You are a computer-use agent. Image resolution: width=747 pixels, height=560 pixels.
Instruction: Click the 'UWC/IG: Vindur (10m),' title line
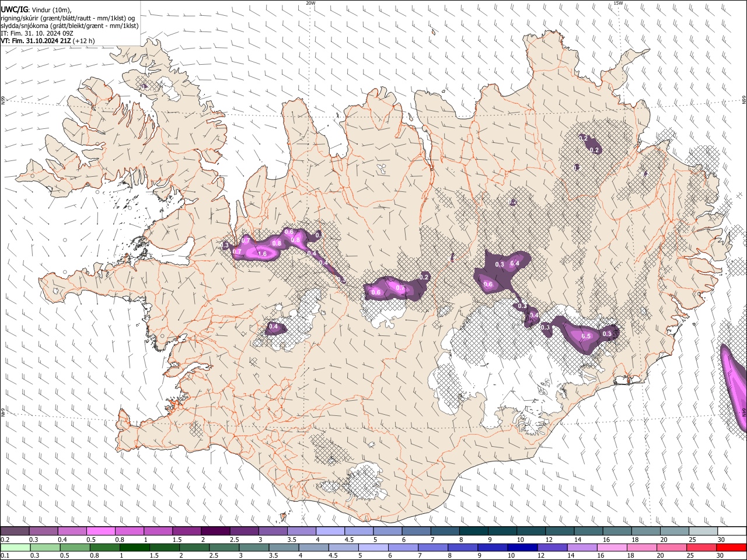[x=36, y=10]
